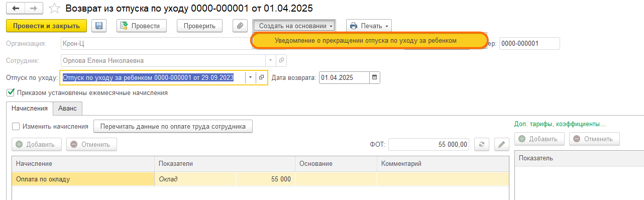Click the Показатели column header
The height and width of the screenshot is (200, 644).
225,164
